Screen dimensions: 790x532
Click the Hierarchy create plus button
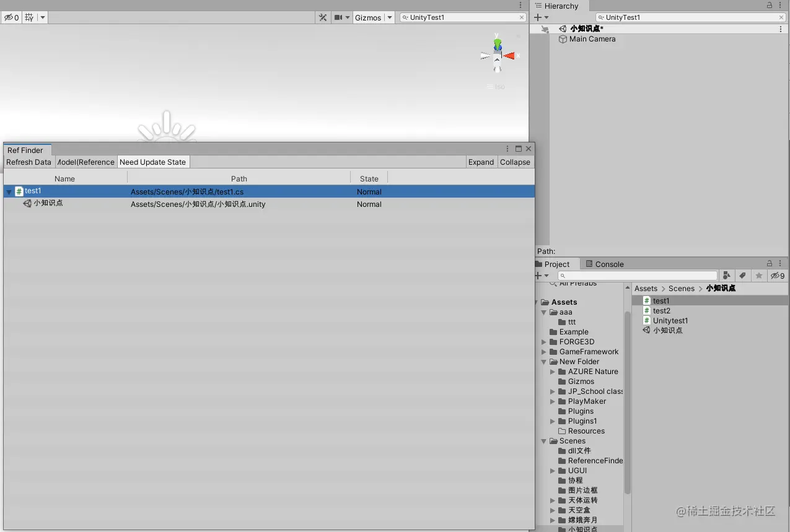pyautogui.click(x=538, y=17)
